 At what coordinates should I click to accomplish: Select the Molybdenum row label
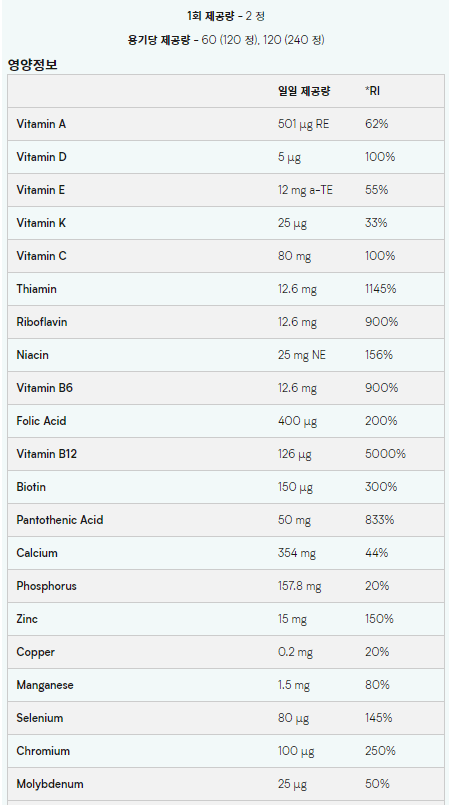50,784
